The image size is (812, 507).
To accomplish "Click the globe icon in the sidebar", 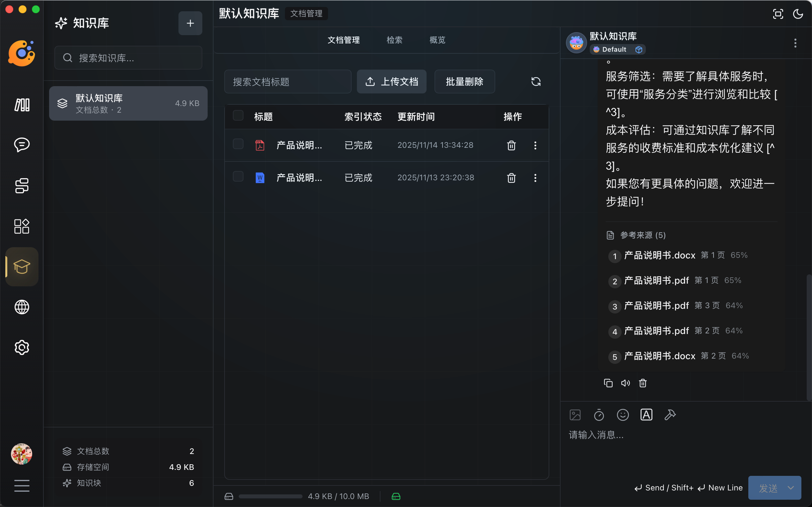I will [22, 307].
